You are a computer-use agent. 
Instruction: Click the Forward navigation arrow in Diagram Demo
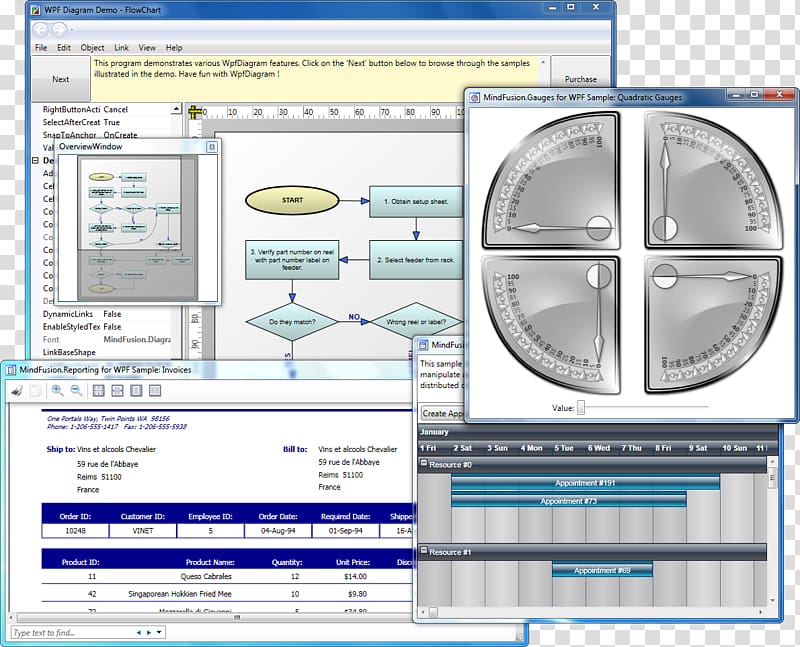pos(59,30)
